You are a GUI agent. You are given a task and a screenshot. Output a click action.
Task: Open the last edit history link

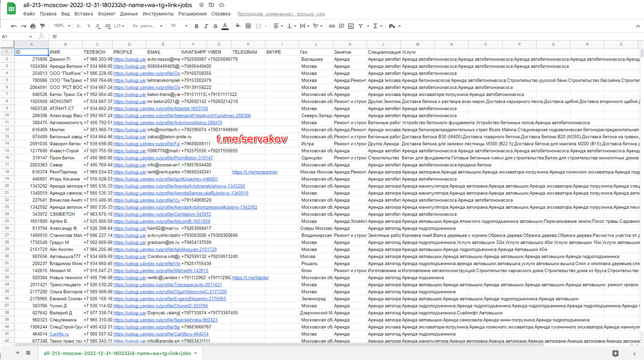coord(281,13)
